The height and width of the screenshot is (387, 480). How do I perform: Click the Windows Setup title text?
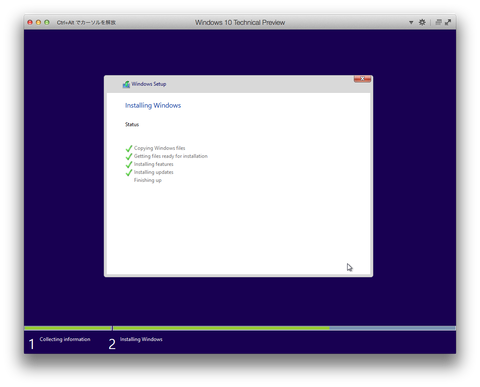[149, 84]
